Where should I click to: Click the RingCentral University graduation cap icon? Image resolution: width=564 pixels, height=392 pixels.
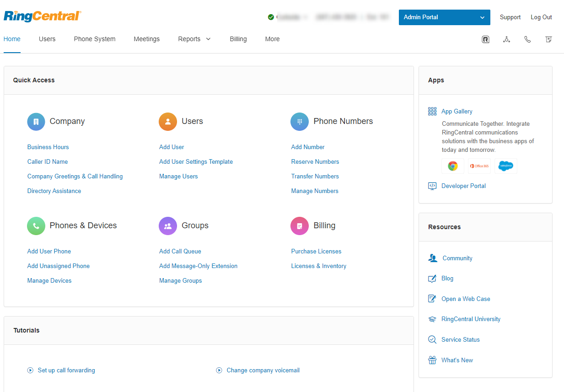pyautogui.click(x=432, y=319)
